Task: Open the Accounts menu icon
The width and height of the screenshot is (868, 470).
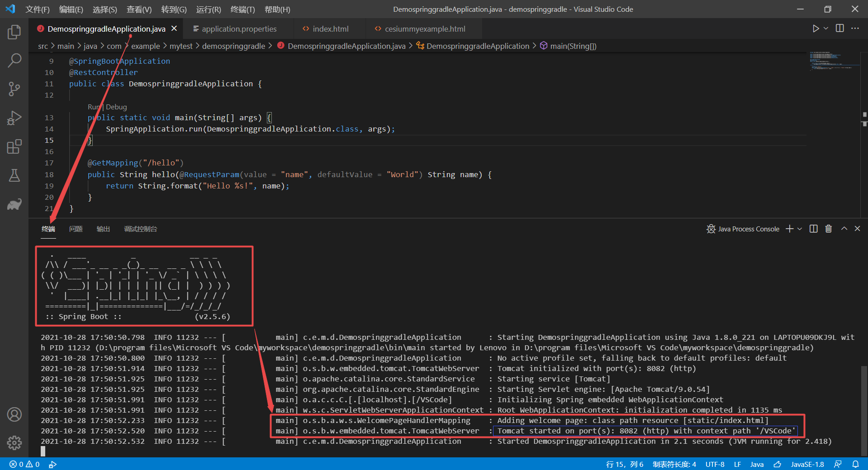Action: coord(14,414)
